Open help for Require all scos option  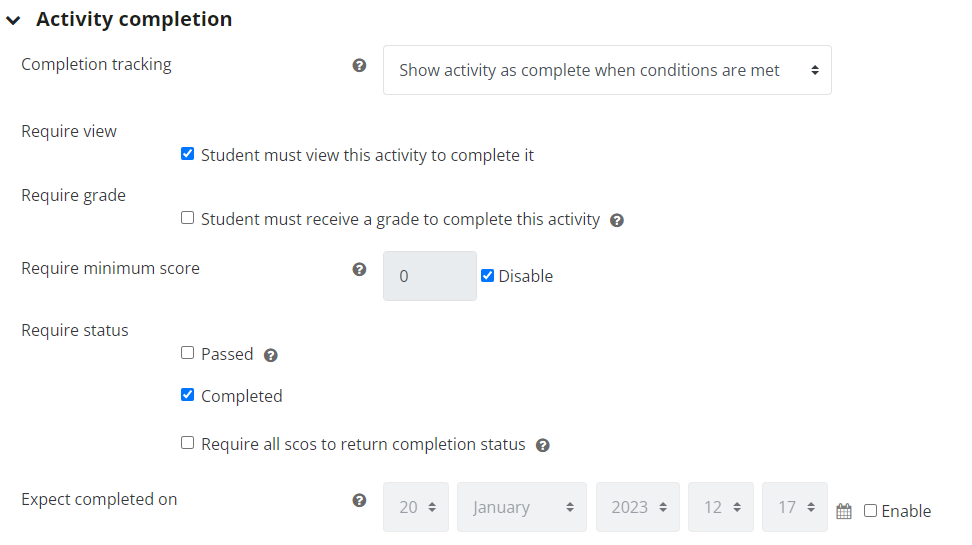pyautogui.click(x=542, y=445)
